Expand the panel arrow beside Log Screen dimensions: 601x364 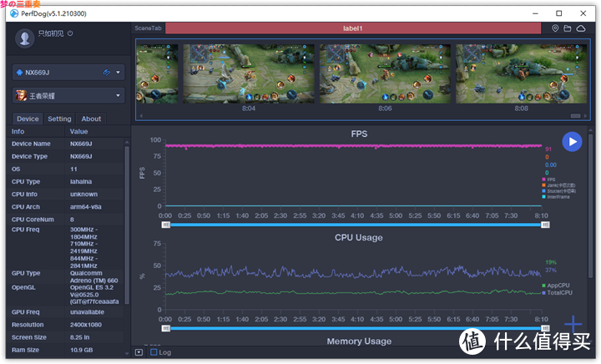[139, 352]
